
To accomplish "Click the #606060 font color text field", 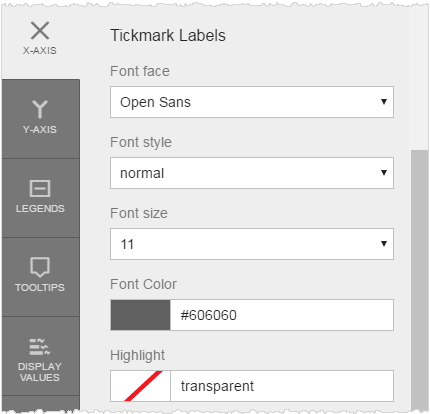I will pyautogui.click(x=282, y=315).
